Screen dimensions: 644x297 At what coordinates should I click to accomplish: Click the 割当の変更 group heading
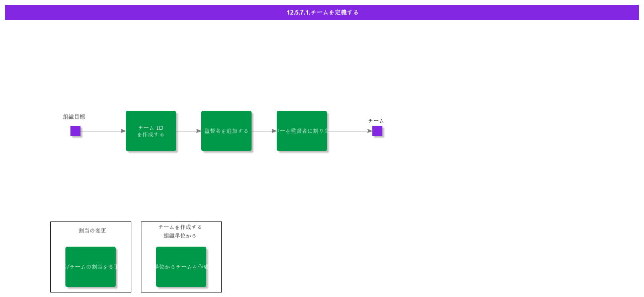tap(92, 231)
